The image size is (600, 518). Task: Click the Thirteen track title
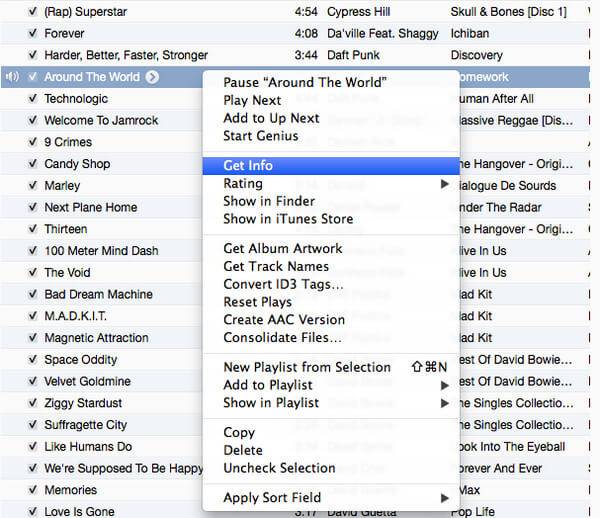(x=66, y=229)
